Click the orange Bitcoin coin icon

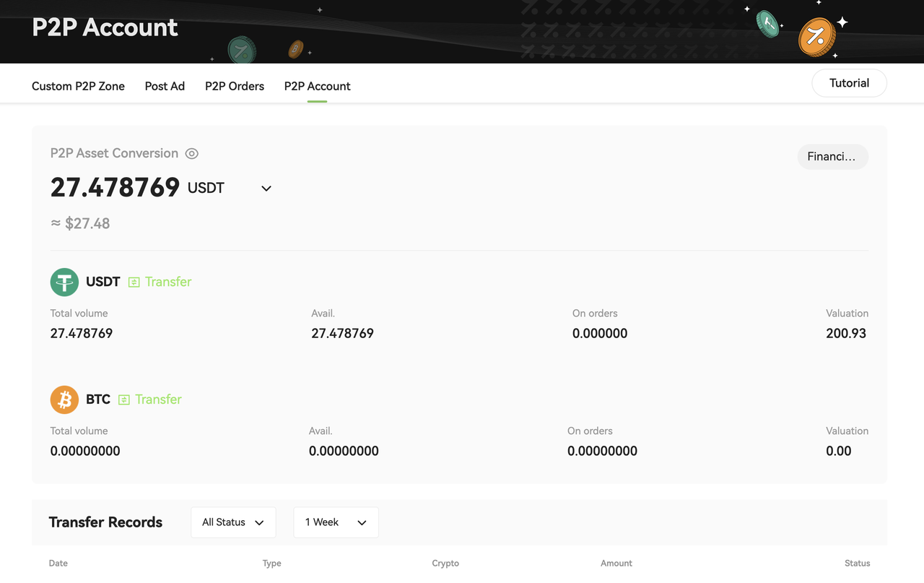point(64,400)
